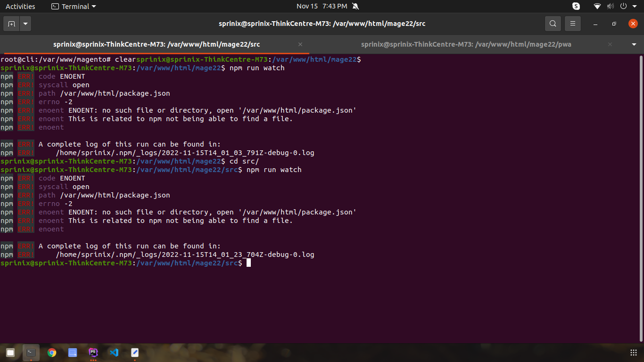Click the do-not-disturb bell icon
644x362 pixels.
tap(355, 6)
